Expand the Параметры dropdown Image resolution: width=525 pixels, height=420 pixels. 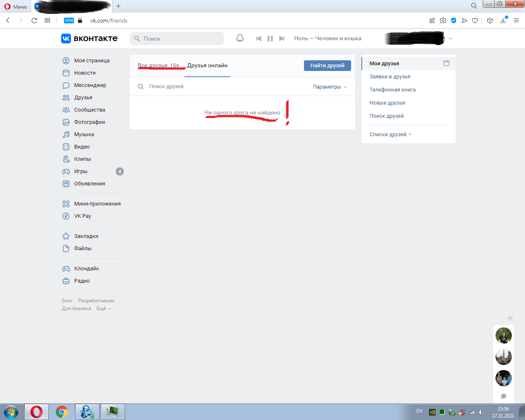[x=330, y=87]
